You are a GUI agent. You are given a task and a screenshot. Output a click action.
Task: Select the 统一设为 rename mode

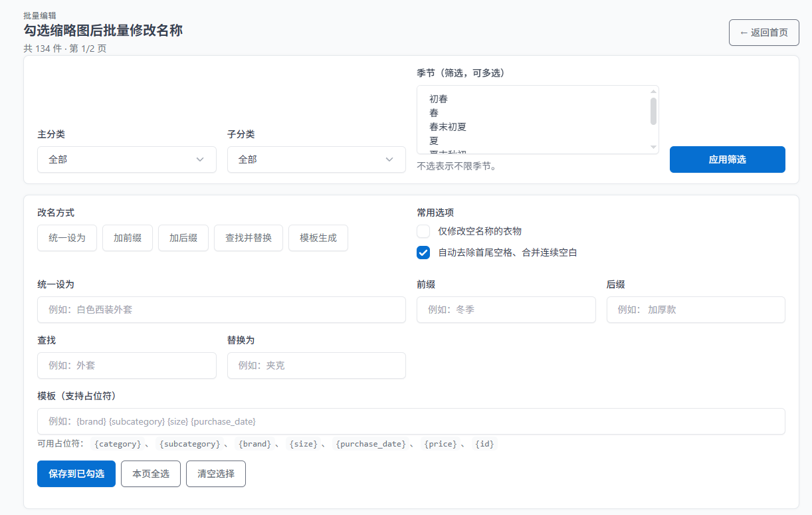pyautogui.click(x=66, y=238)
